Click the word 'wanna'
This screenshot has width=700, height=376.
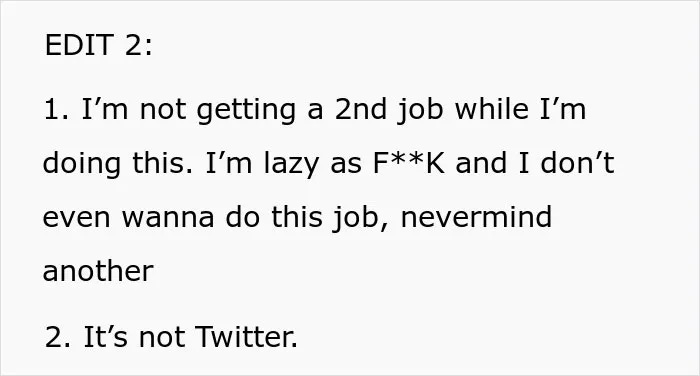[168, 218]
